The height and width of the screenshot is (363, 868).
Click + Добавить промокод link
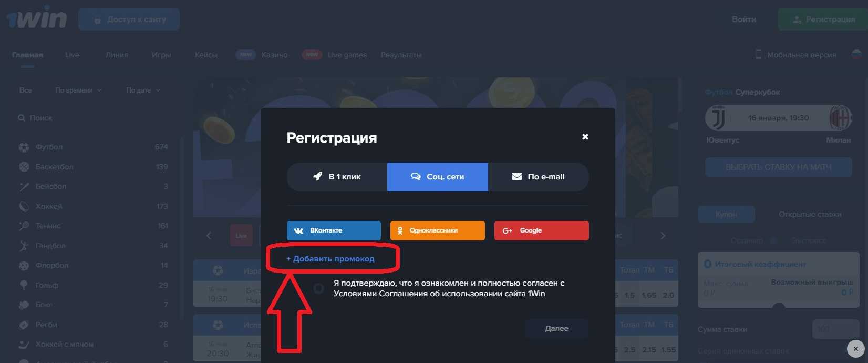[330, 259]
